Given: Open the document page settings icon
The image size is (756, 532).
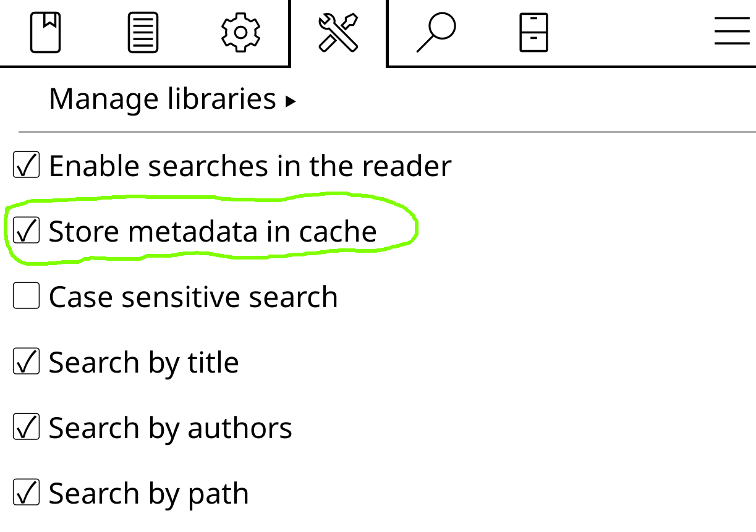Looking at the screenshot, I should [x=143, y=33].
